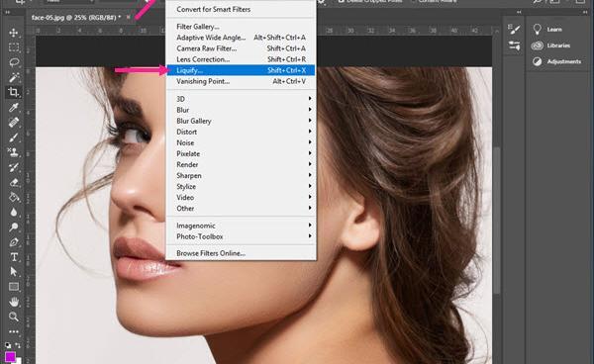Select the Clone Stamp tool
Image resolution: width=594 pixels, height=364 pixels.
(x=14, y=152)
